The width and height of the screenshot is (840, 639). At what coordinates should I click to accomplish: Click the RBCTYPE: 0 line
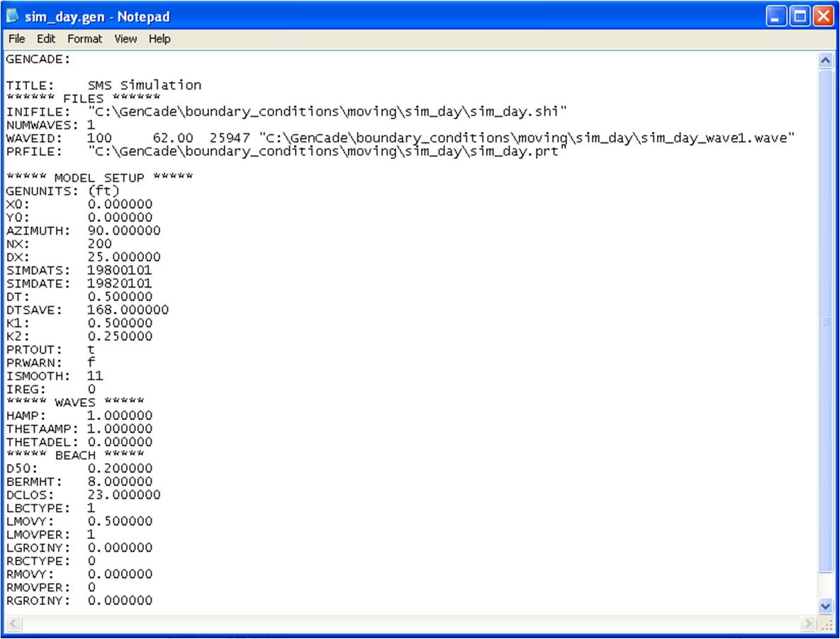pos(50,561)
